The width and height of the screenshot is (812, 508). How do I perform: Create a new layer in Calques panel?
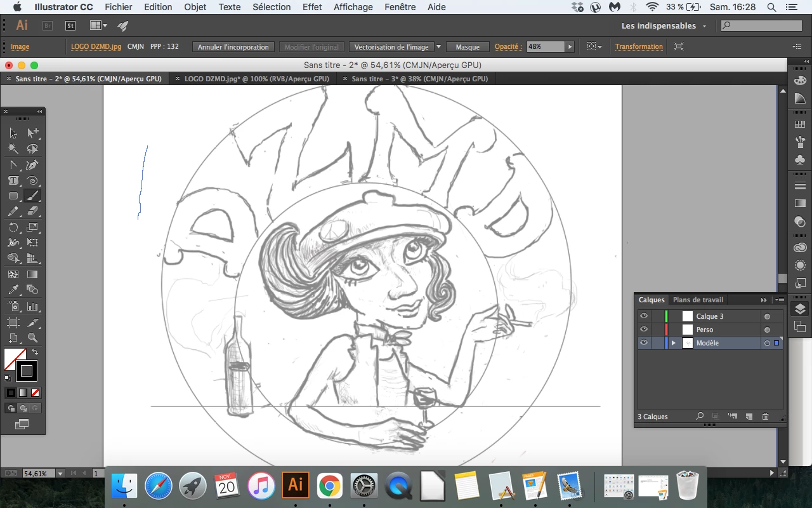749,417
